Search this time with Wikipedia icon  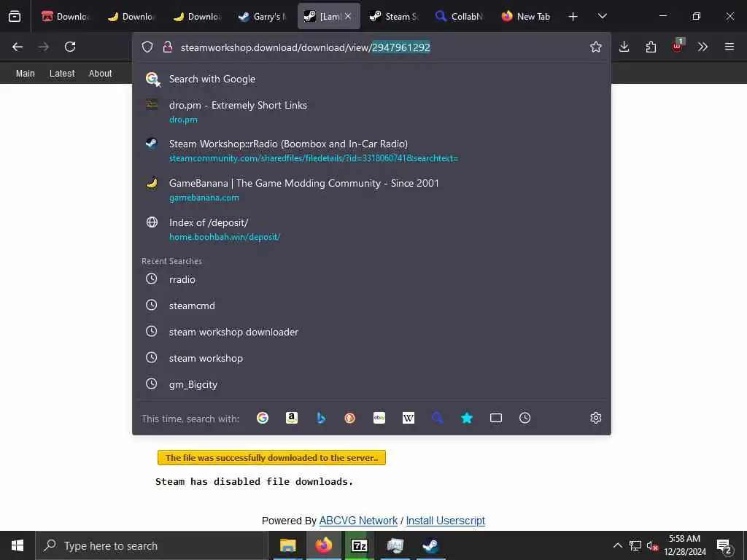point(409,418)
